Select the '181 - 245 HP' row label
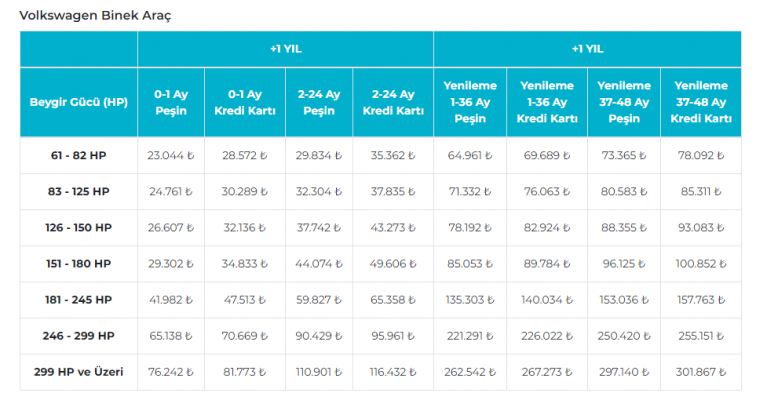The width and height of the screenshot is (767, 400). [x=79, y=300]
